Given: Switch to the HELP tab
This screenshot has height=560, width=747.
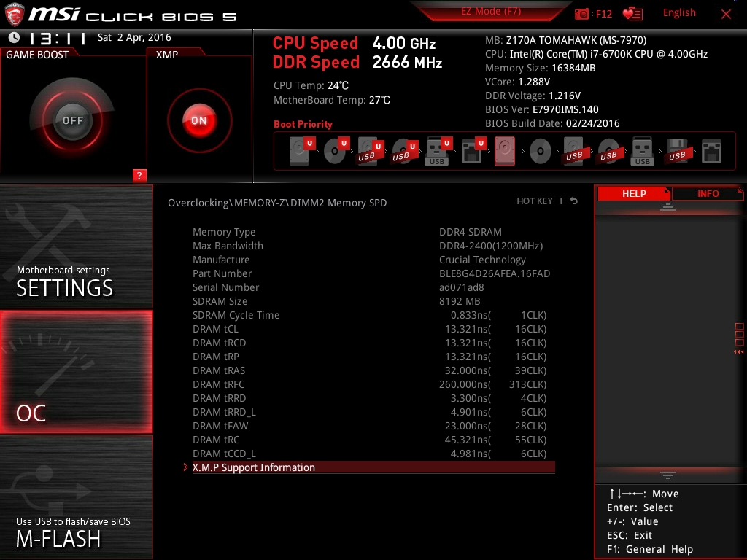Looking at the screenshot, I should [634, 194].
